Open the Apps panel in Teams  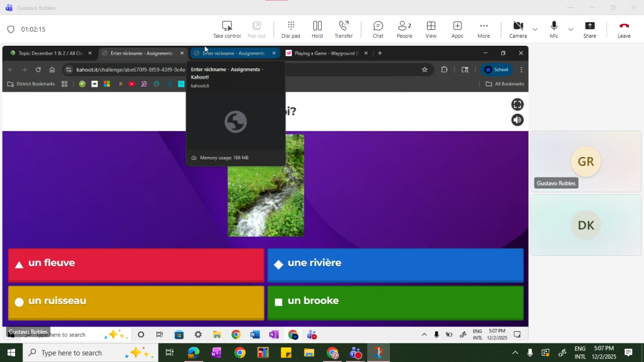coord(457,29)
